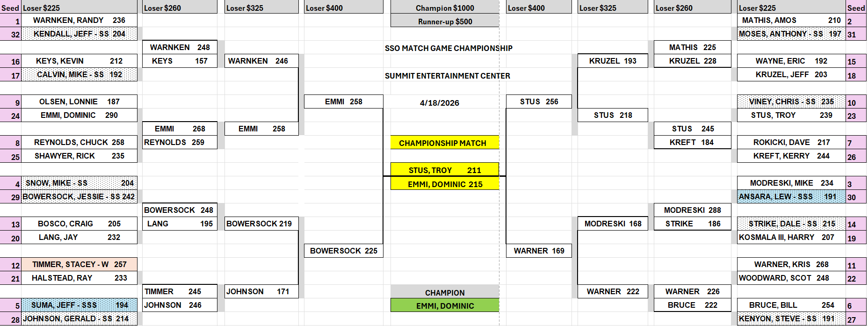Select the left Seed header cell
This screenshot has height=326, width=868.
10,7
